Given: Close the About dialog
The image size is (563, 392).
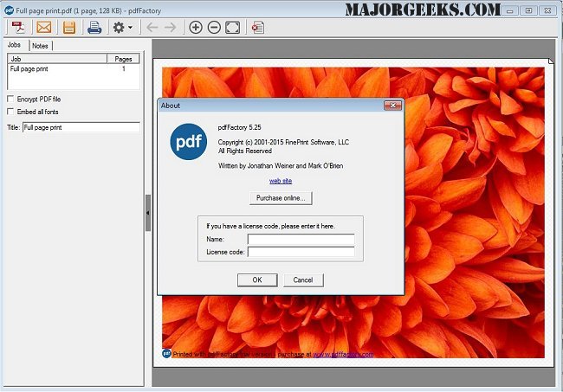Looking at the screenshot, I should [x=392, y=106].
